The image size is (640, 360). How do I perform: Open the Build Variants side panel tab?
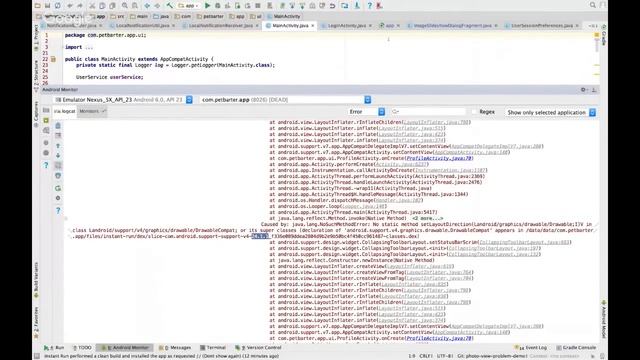(x=36, y=280)
